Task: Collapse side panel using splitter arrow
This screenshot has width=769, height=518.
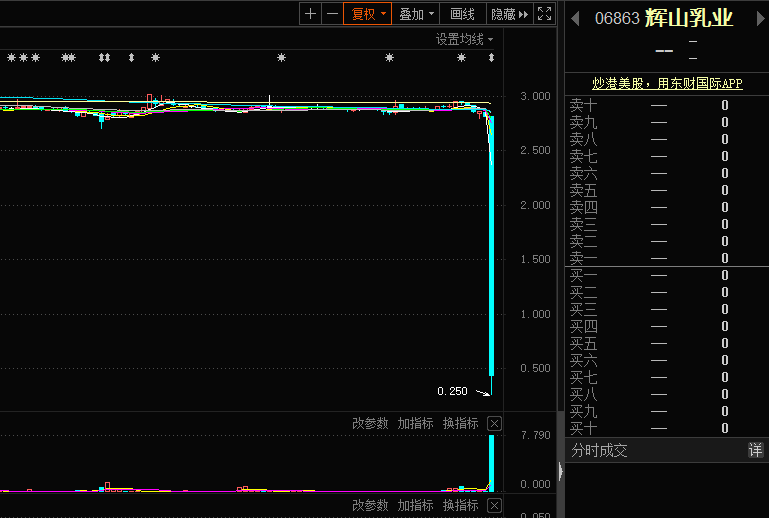Action: point(560,471)
